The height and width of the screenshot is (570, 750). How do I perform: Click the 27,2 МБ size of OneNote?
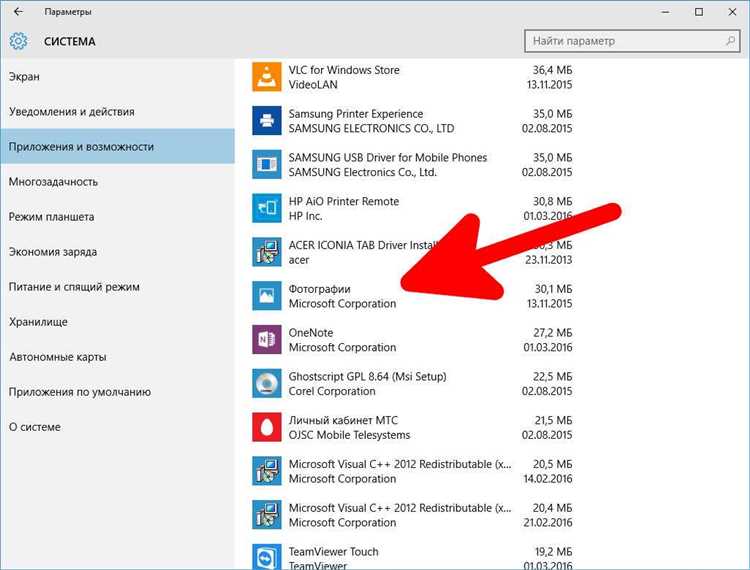552,332
